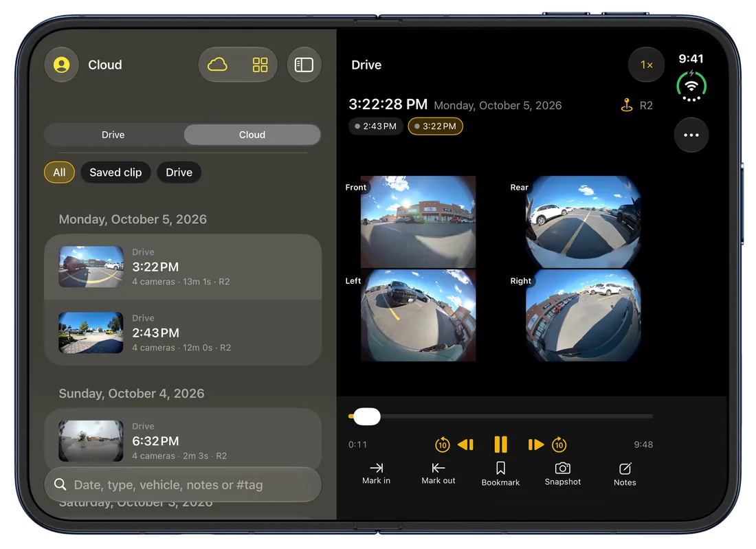This screenshot has width=756, height=549.
Task: Add a Bookmark at current time
Action: tap(500, 474)
